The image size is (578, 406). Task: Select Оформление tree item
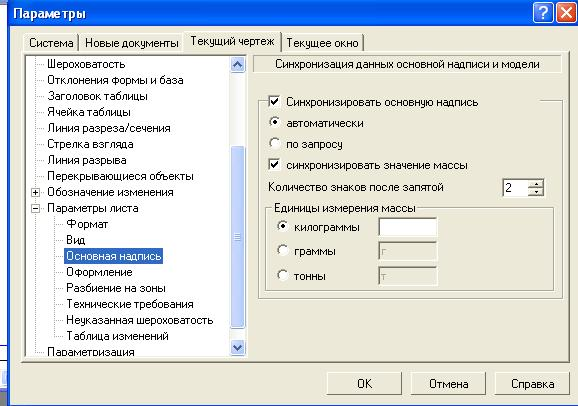[x=99, y=272]
